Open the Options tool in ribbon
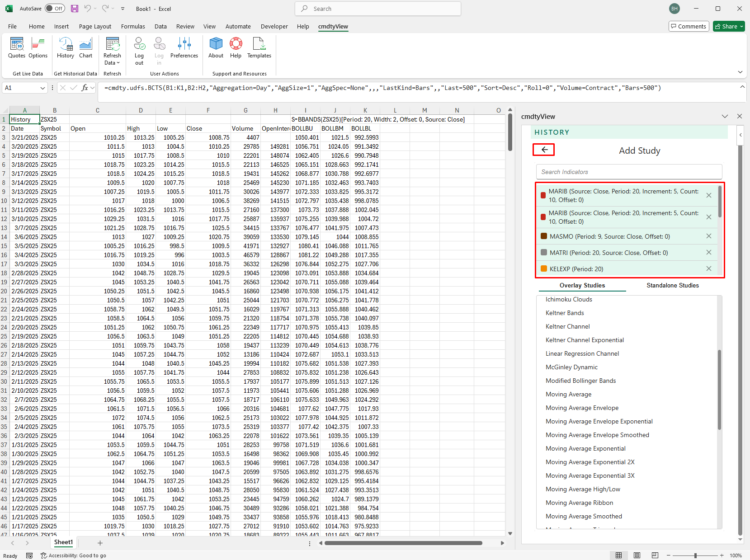 pos(38,48)
